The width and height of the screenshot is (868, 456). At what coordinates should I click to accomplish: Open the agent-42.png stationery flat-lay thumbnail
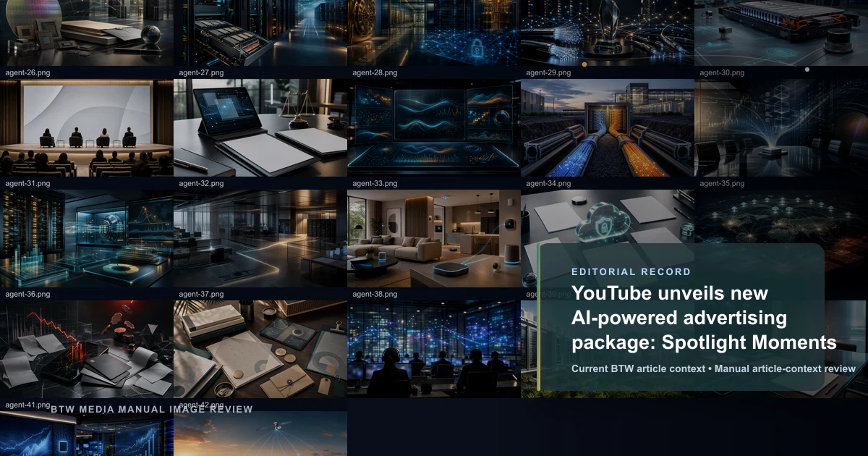tap(260, 349)
